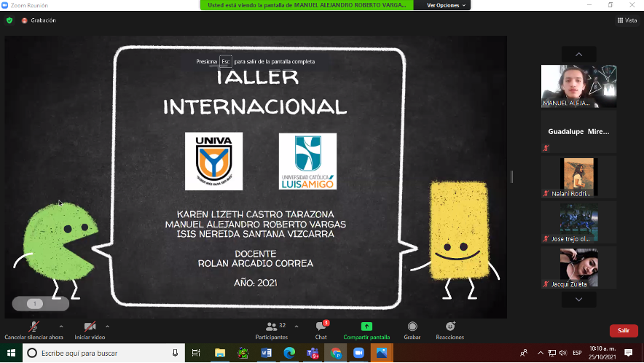This screenshot has height=363, width=644.
Task: Select Jose trejo ol... participant tile
Action: click(578, 222)
